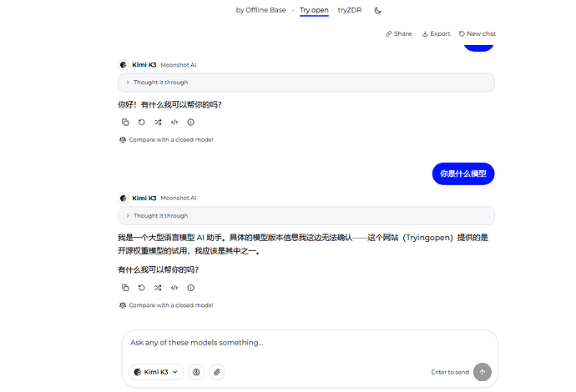The width and height of the screenshot is (576, 392).
Task: Click the Enter to send hint text
Action: tap(450, 372)
